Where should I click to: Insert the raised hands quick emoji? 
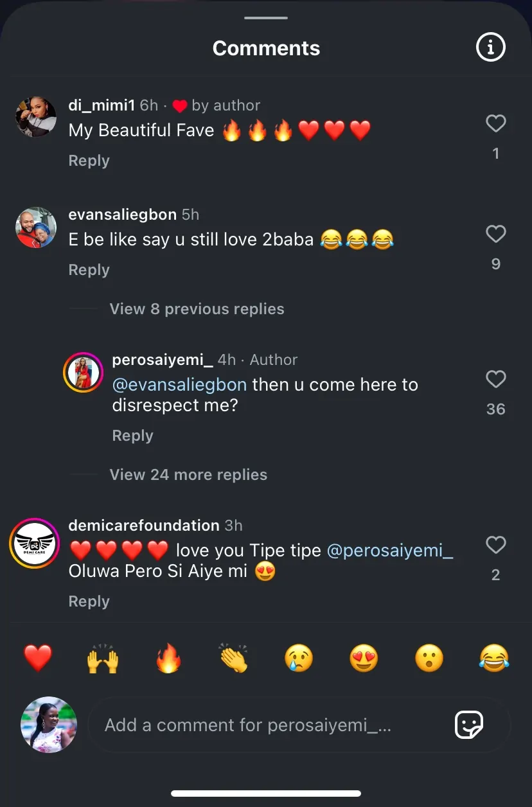tap(103, 659)
